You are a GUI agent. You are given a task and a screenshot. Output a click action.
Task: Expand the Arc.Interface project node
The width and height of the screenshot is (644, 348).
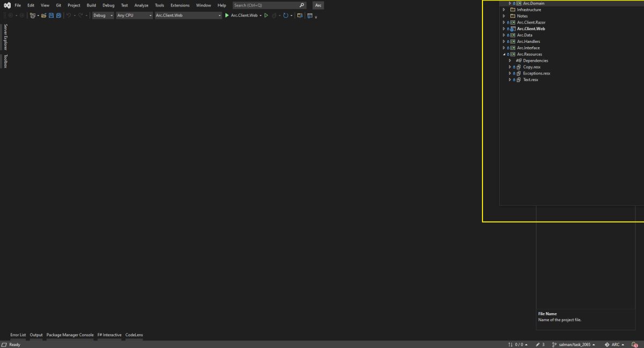point(504,48)
